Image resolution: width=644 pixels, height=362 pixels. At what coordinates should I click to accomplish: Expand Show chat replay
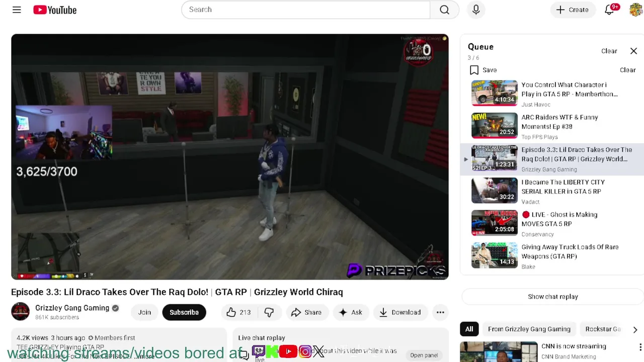point(553,297)
